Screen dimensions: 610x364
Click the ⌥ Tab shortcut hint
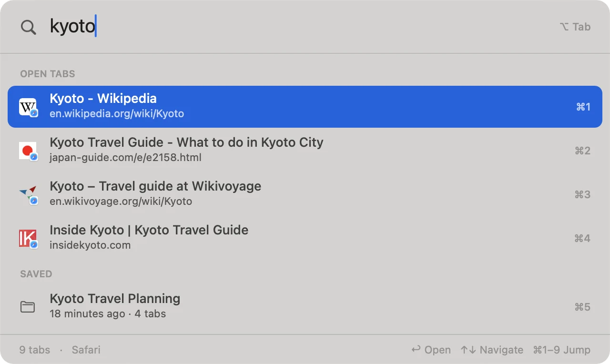click(x=575, y=27)
